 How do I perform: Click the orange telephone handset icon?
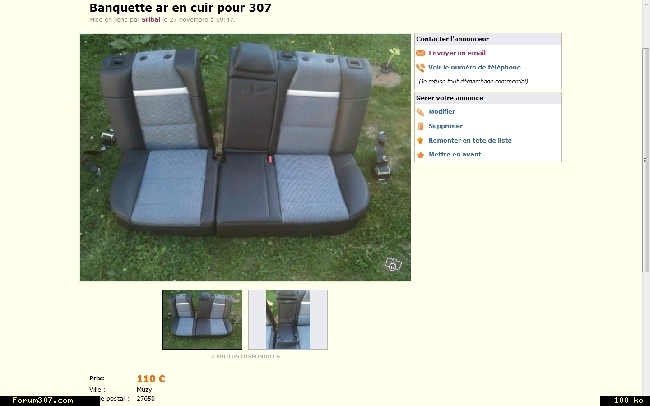click(420, 68)
